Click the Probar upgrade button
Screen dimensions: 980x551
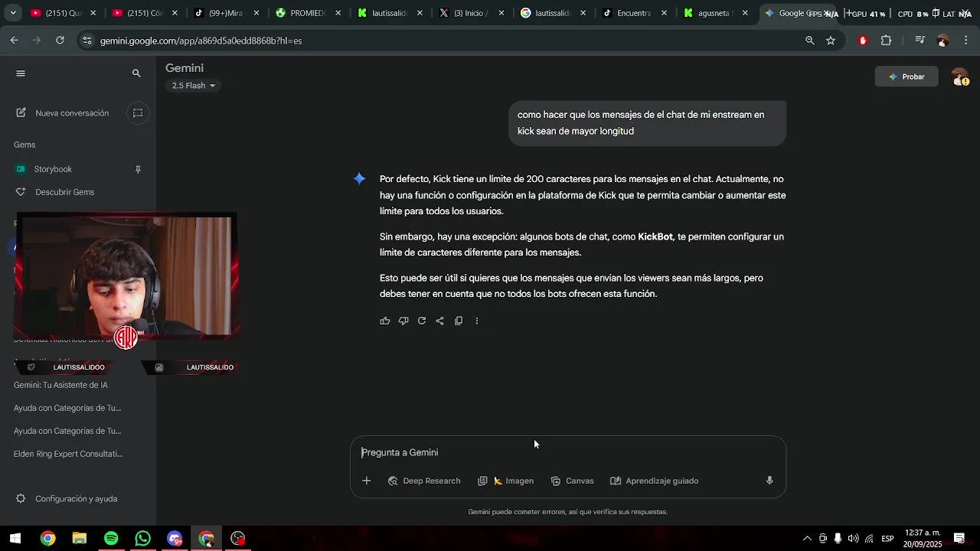(x=906, y=77)
